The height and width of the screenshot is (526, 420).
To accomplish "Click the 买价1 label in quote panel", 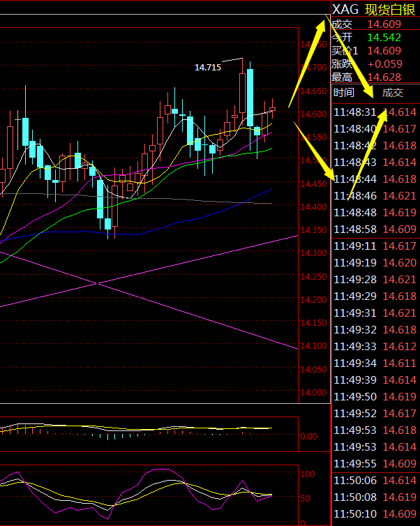I will click(345, 51).
